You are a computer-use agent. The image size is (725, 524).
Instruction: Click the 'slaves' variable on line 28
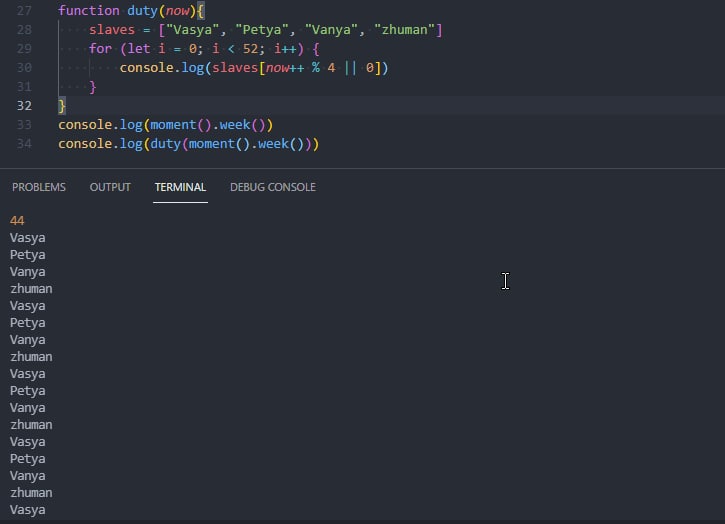112,30
